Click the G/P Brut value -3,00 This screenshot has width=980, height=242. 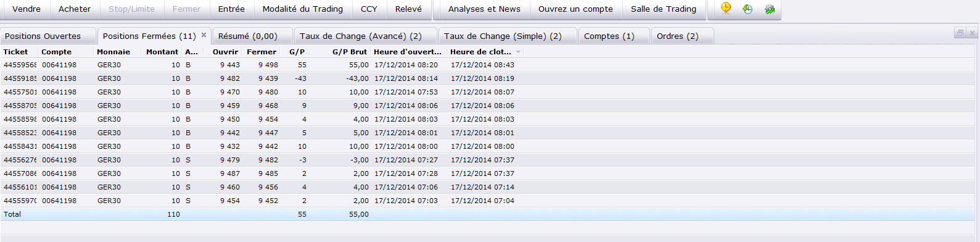tap(360, 160)
